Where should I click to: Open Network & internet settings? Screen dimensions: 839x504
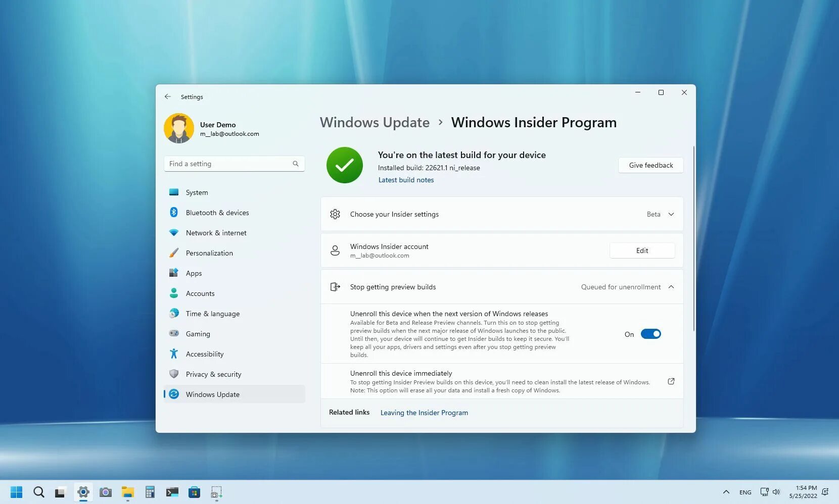click(235, 233)
